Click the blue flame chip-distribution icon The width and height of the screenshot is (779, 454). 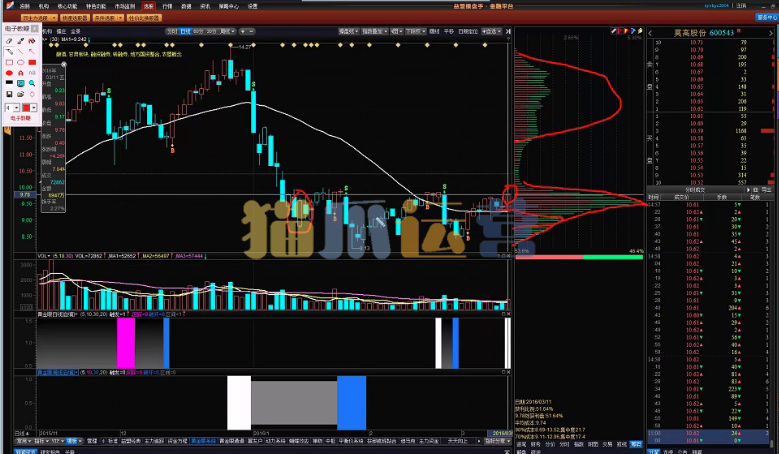coord(633,31)
